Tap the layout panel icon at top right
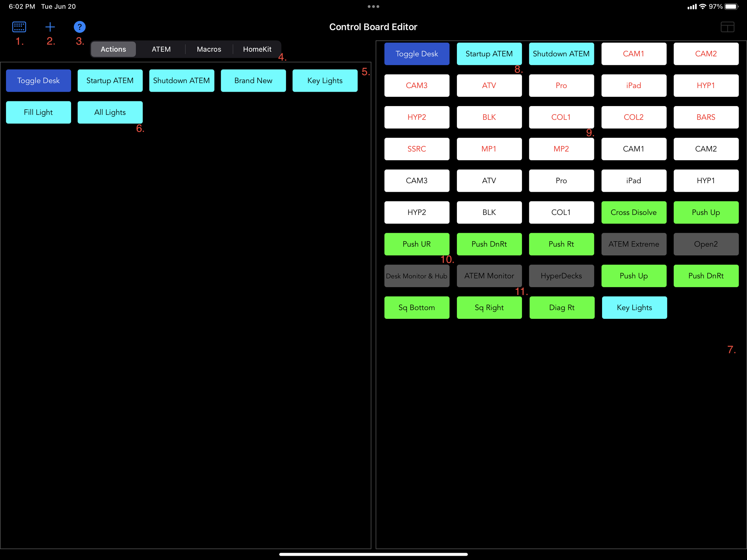The width and height of the screenshot is (747, 560). (x=727, y=27)
